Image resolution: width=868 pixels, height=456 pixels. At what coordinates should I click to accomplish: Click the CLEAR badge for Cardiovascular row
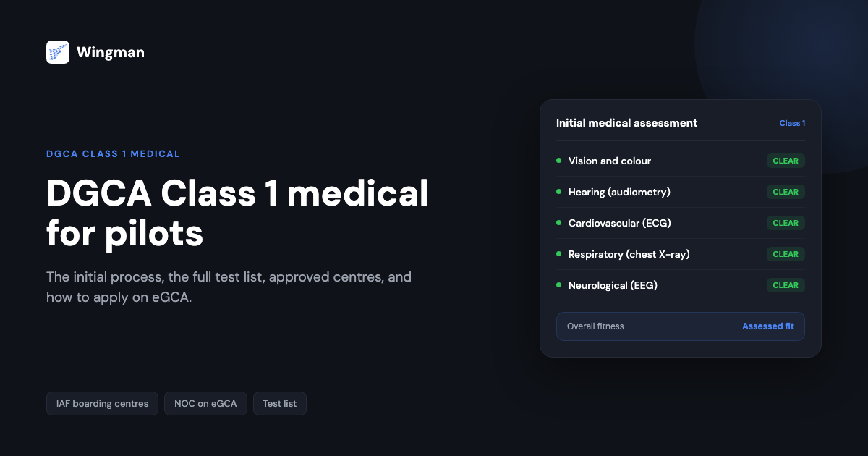coord(786,223)
